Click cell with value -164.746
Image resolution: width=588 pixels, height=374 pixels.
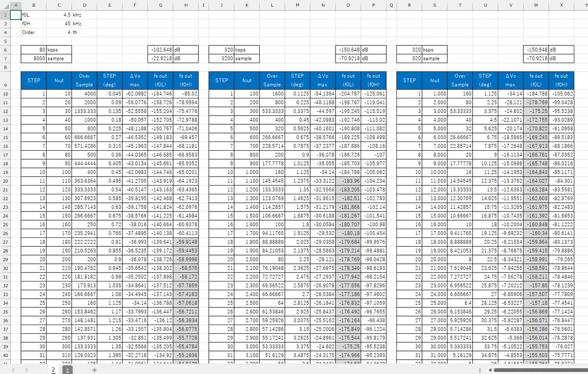click(x=161, y=93)
